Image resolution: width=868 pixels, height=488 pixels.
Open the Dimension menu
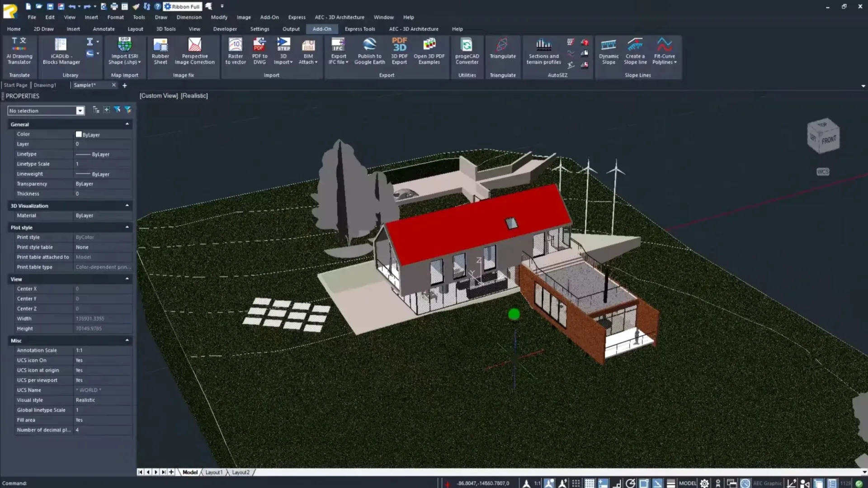pos(189,17)
